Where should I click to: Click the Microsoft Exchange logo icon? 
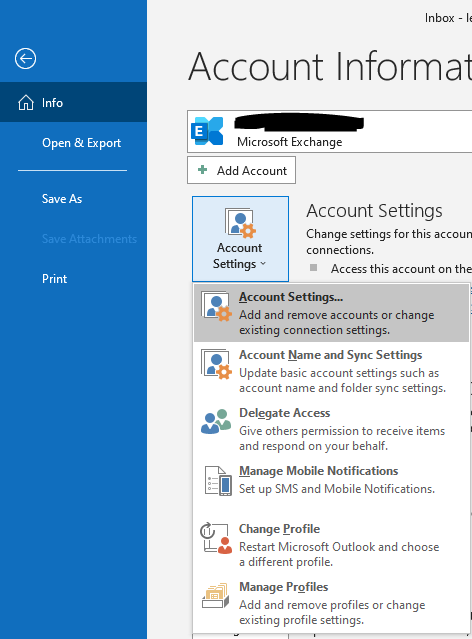click(207, 131)
